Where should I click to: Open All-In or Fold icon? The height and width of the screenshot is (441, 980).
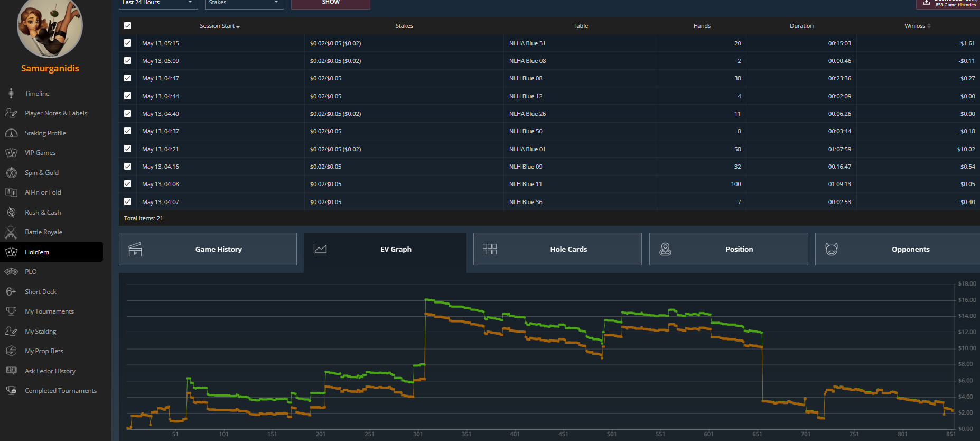[x=11, y=192]
